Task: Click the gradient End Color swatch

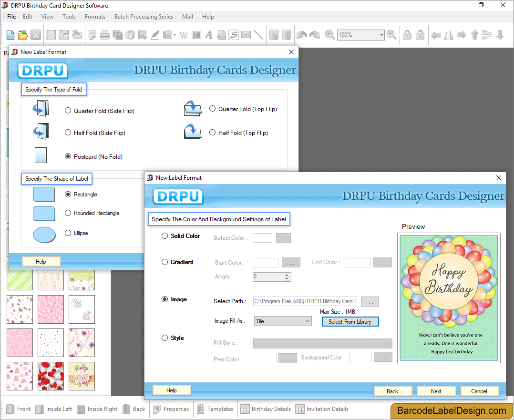Action: coord(357,263)
